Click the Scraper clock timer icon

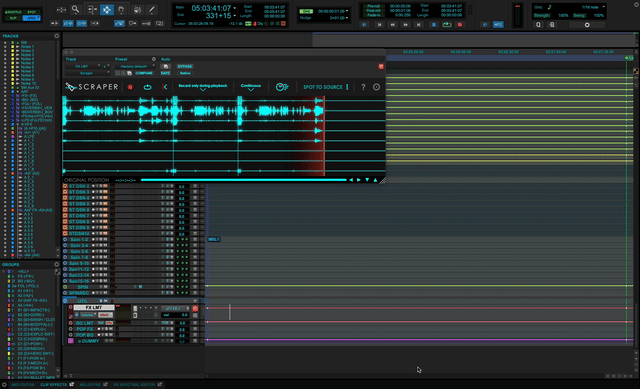pyautogui.click(x=282, y=87)
